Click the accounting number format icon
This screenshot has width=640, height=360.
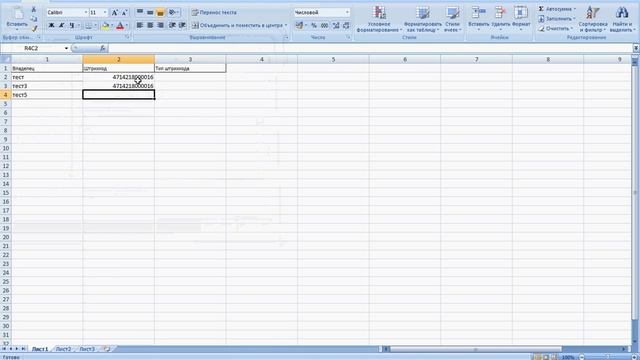299,26
